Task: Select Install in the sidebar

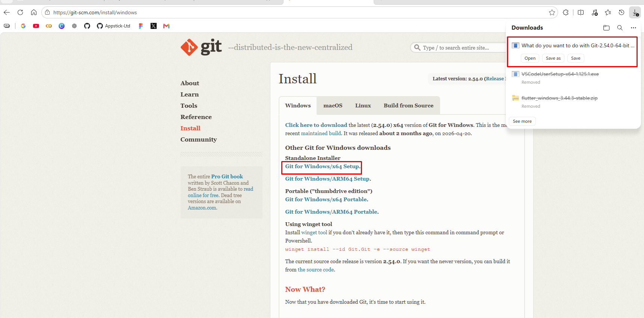Action: [x=190, y=128]
